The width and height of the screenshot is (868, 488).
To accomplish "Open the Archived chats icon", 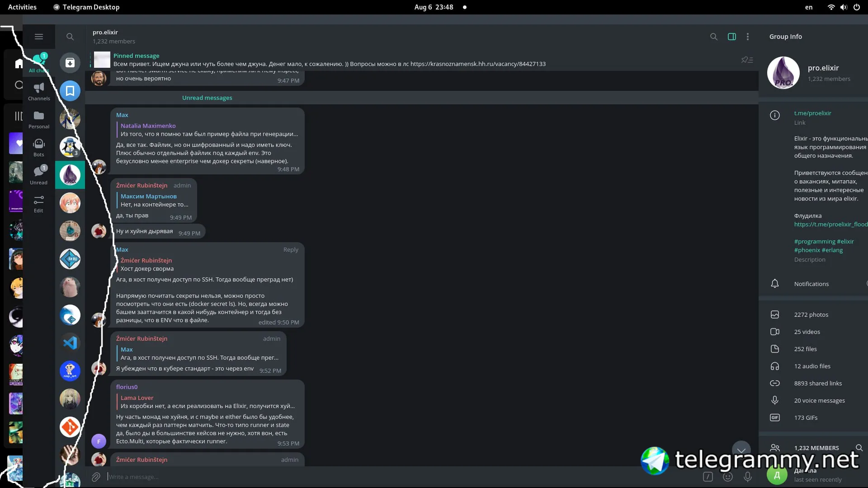I will pos(70,63).
